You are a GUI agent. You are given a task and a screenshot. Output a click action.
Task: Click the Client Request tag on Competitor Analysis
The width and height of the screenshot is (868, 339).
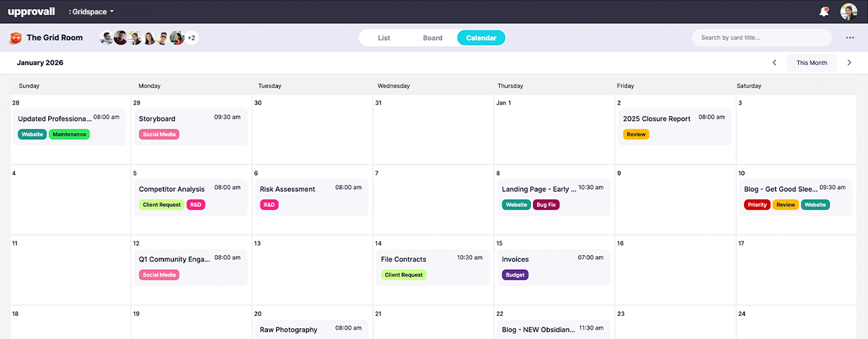tap(161, 205)
